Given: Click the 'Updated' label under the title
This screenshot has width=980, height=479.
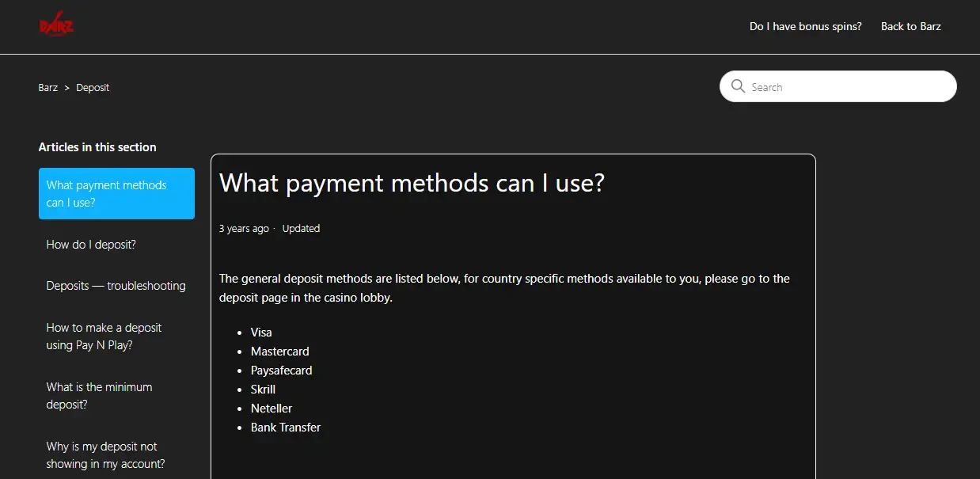Looking at the screenshot, I should [301, 228].
